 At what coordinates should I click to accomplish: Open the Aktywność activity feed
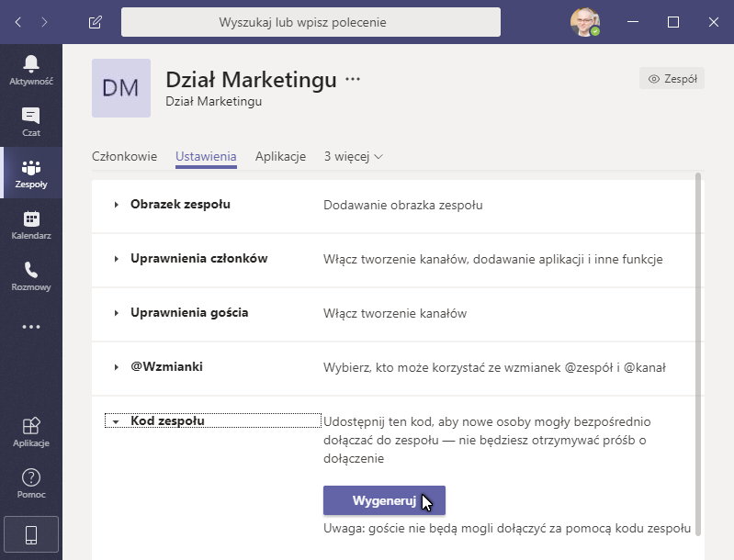click(x=31, y=69)
